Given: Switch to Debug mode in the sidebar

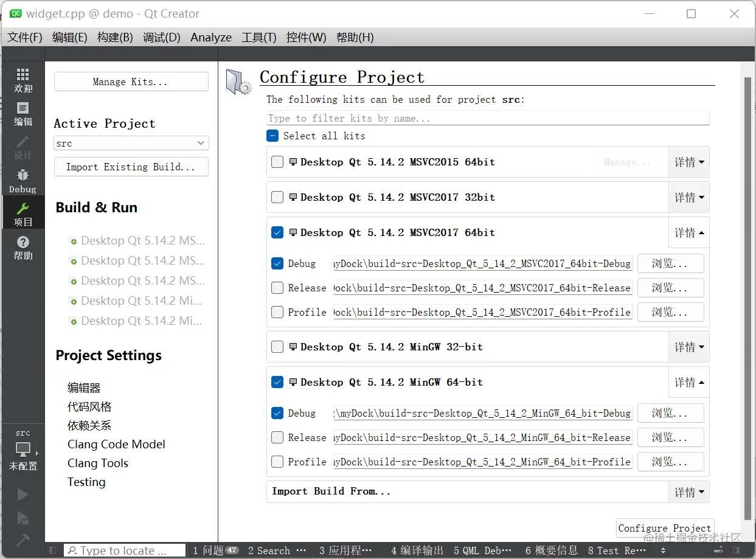Looking at the screenshot, I should pos(23,181).
